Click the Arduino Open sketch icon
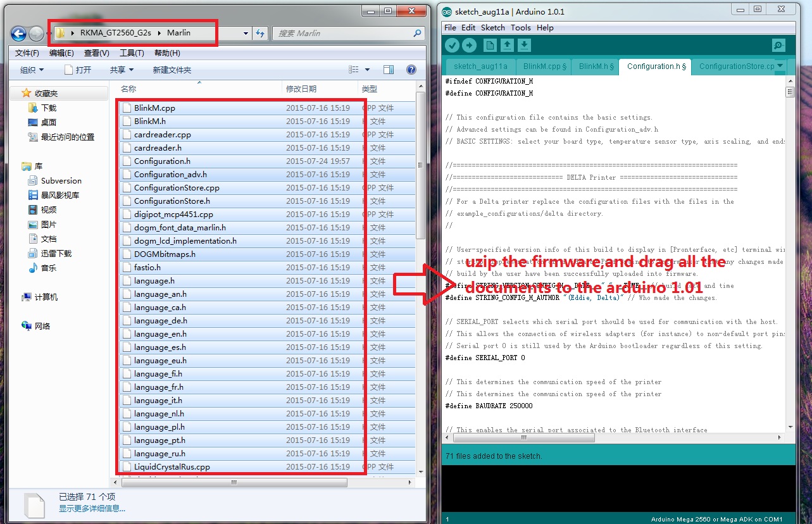Image resolution: width=812 pixels, height=524 pixels. pyautogui.click(x=507, y=45)
